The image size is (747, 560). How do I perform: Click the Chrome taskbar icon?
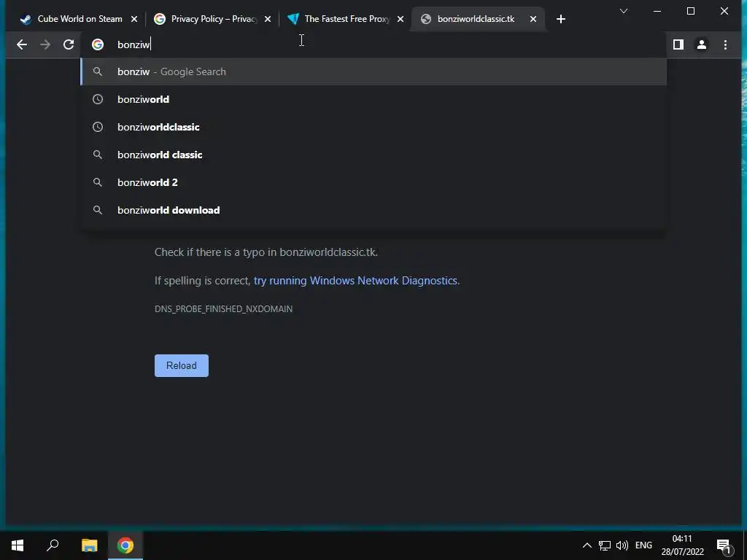125,545
